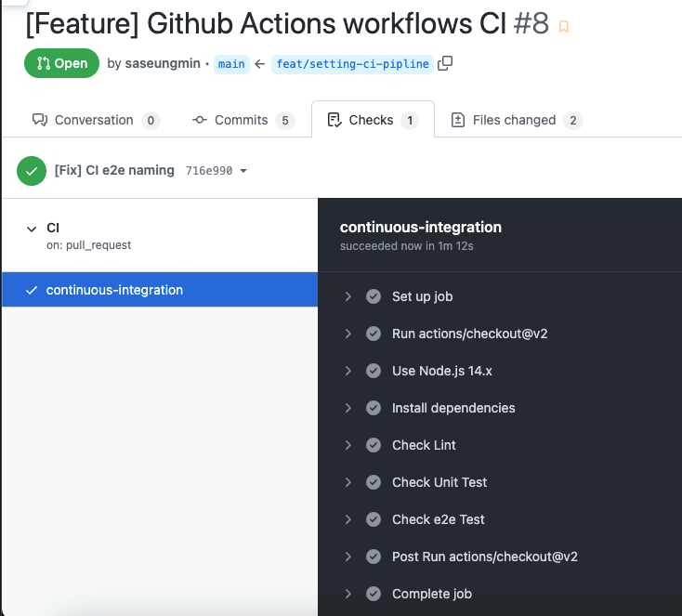Open the main base branch link
Viewport: 682px width, 616px height.
[x=231, y=64]
